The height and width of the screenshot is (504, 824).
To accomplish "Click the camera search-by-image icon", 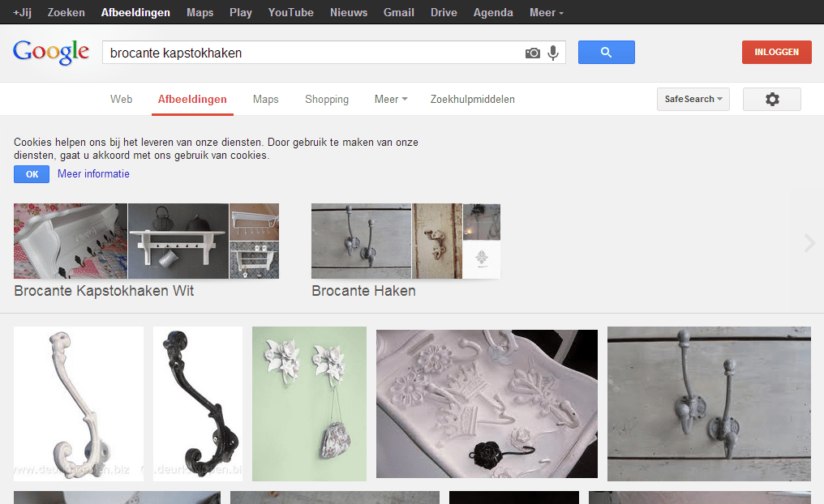I will tap(532, 53).
